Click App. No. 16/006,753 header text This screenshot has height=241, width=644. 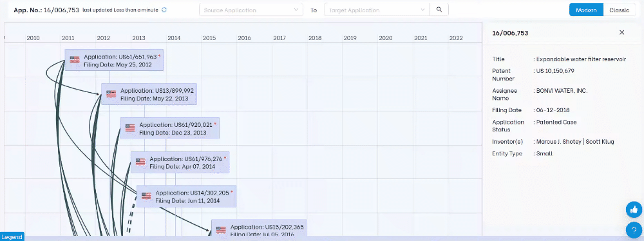[x=46, y=10]
